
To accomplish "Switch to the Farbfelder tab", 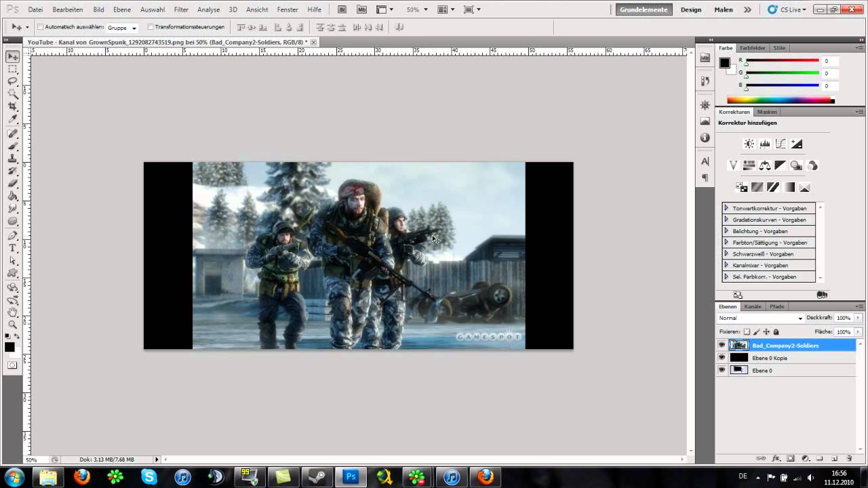I will [753, 48].
